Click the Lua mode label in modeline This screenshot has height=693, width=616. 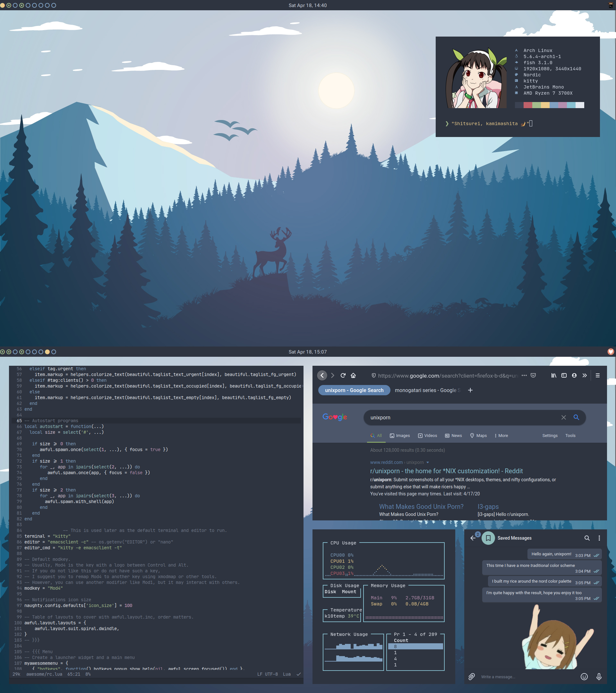pyautogui.click(x=287, y=674)
